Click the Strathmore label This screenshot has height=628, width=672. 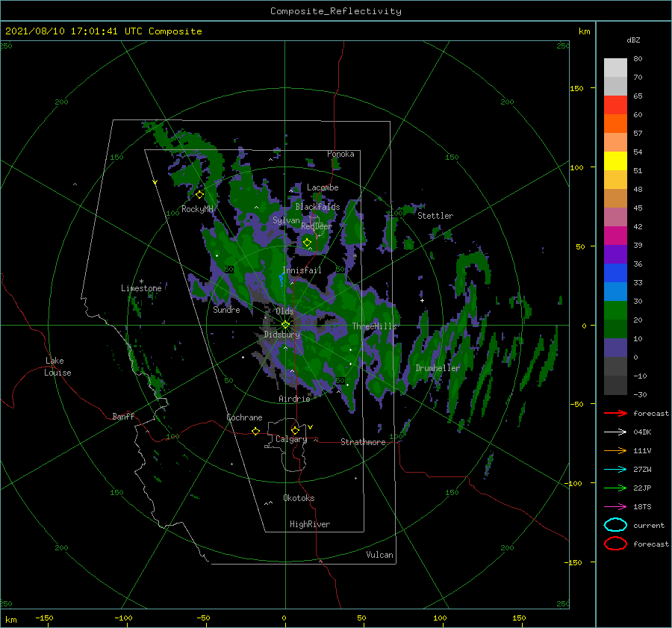pyautogui.click(x=363, y=442)
